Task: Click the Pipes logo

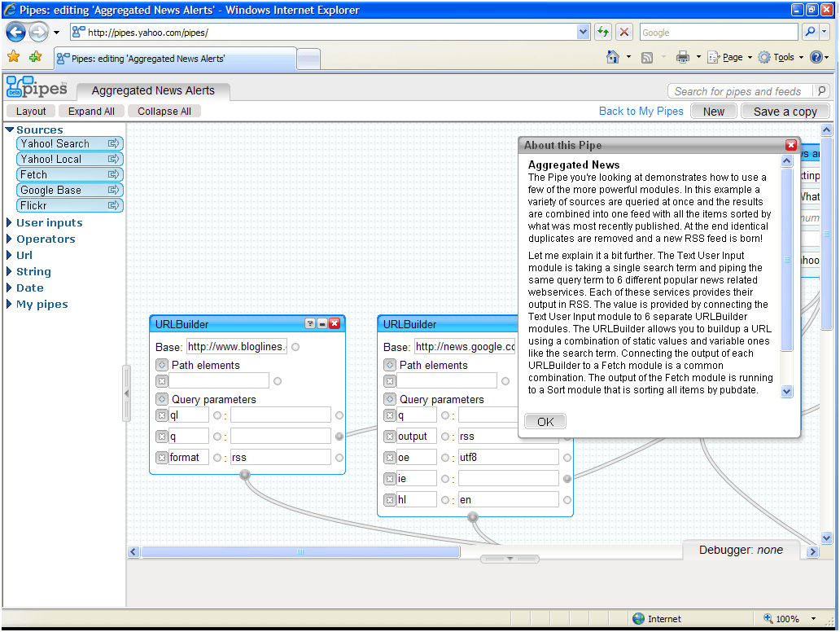Action: tap(37, 87)
